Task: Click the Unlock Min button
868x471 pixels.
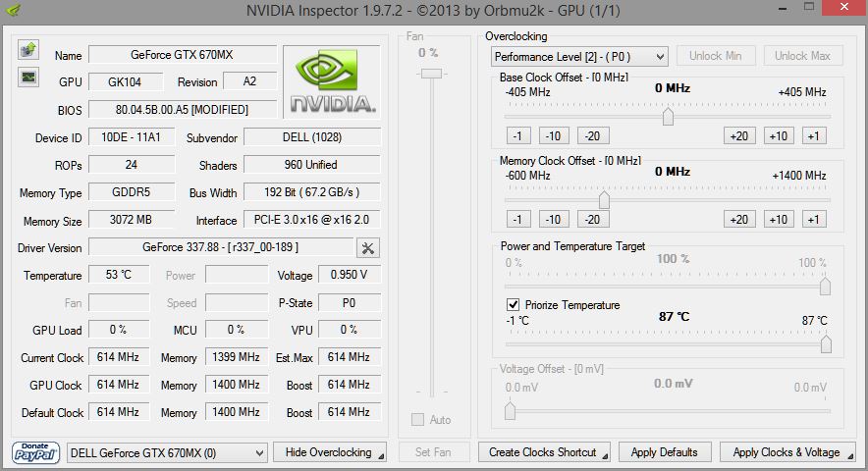Action: pos(715,56)
